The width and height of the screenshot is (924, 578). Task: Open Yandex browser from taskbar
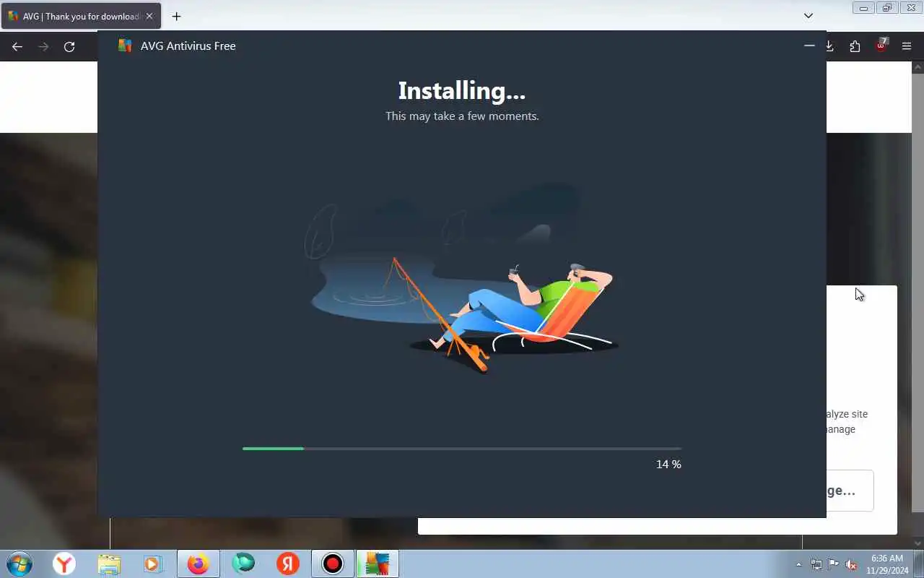pyautogui.click(x=64, y=564)
